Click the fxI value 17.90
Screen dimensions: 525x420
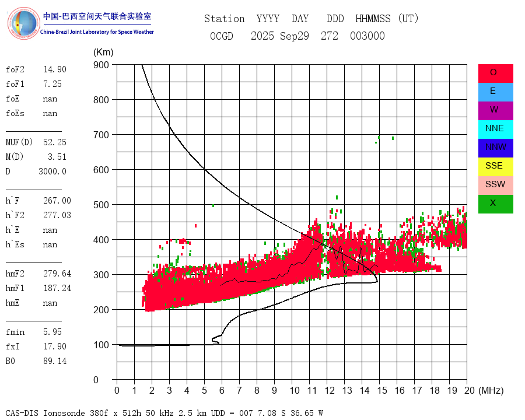pos(55,346)
